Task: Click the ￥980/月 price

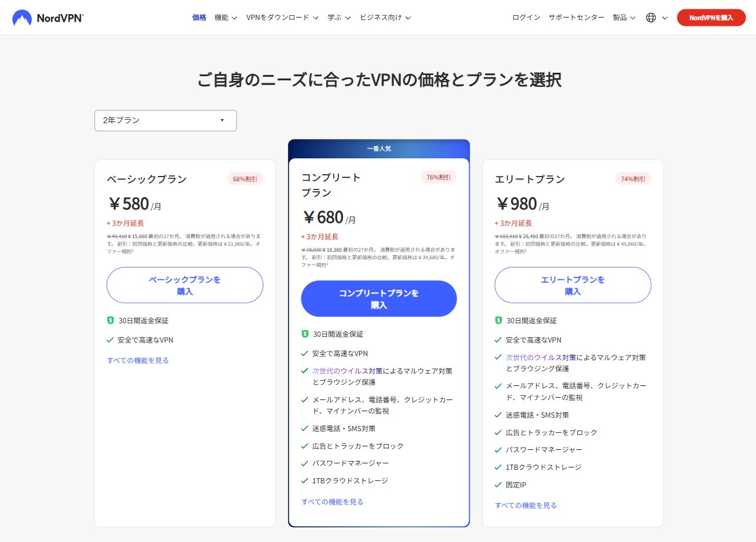Action: click(x=523, y=205)
